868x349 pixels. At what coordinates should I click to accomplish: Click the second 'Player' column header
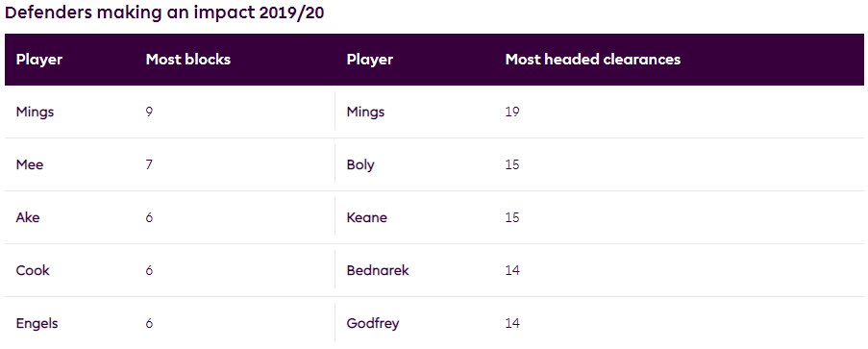click(x=370, y=60)
